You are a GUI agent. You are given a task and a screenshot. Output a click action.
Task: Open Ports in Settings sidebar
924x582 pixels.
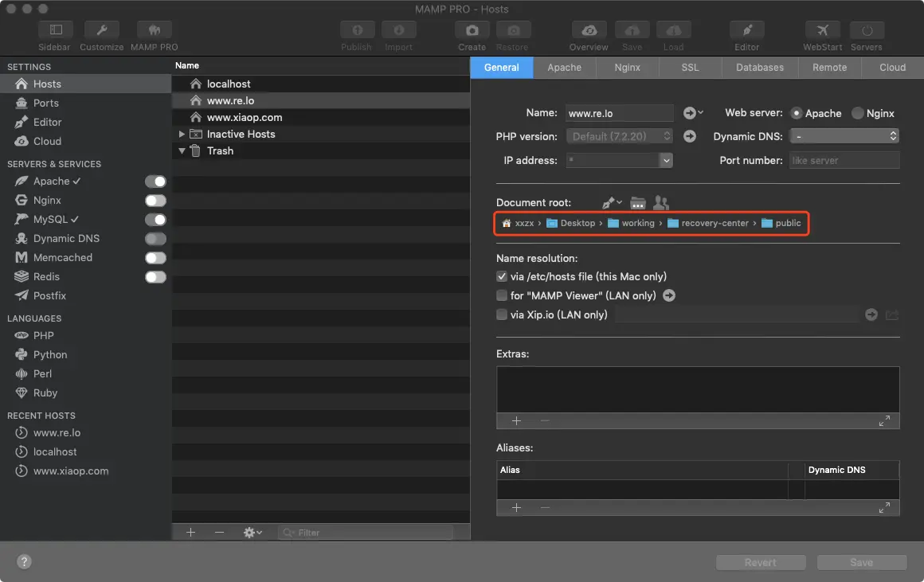(85, 103)
